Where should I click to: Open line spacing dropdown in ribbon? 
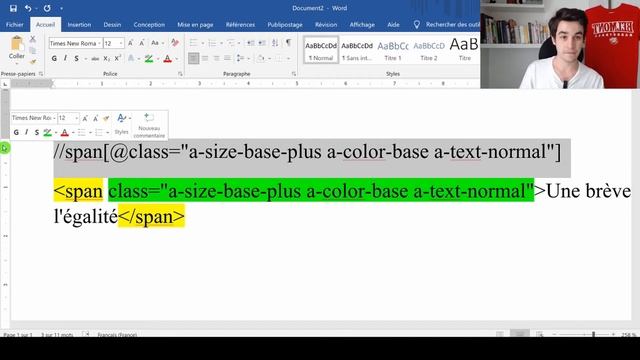[242, 58]
